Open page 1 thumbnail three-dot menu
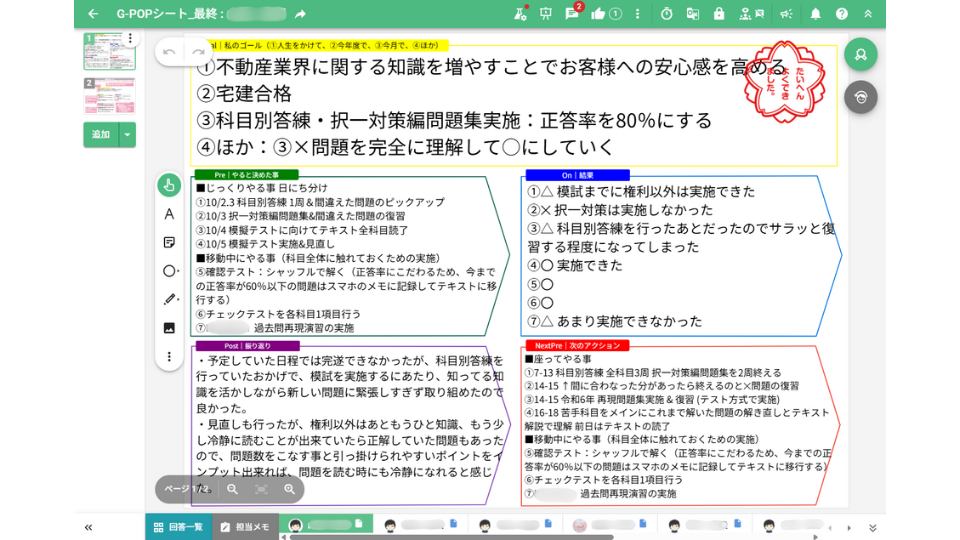 pos(130,38)
